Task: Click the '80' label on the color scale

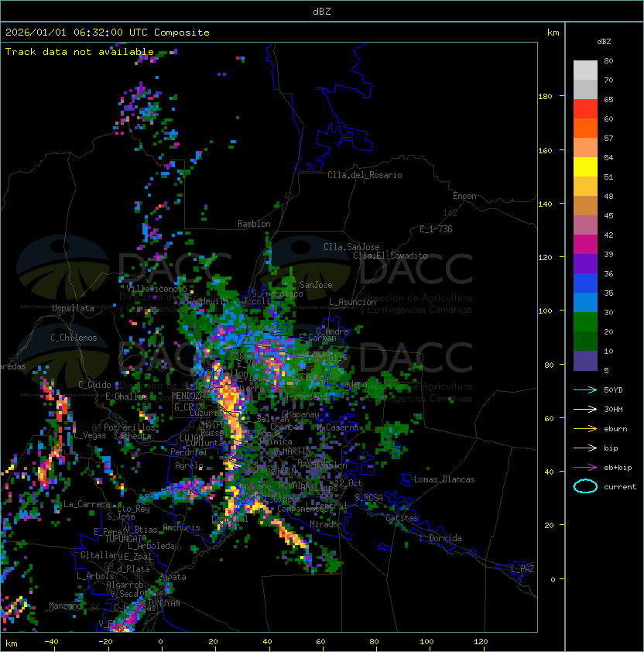Action: [608, 60]
